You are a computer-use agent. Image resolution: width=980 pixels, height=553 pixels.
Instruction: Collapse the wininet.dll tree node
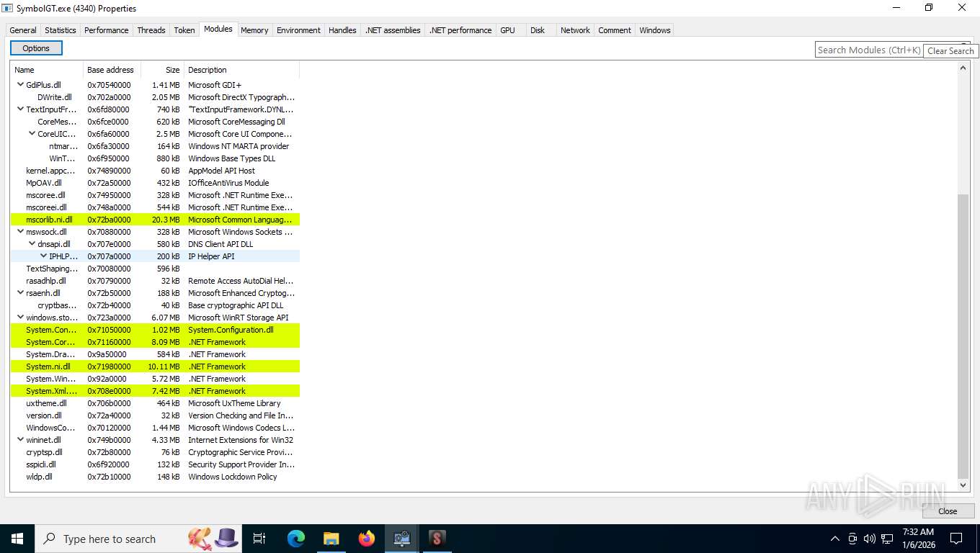click(x=20, y=440)
